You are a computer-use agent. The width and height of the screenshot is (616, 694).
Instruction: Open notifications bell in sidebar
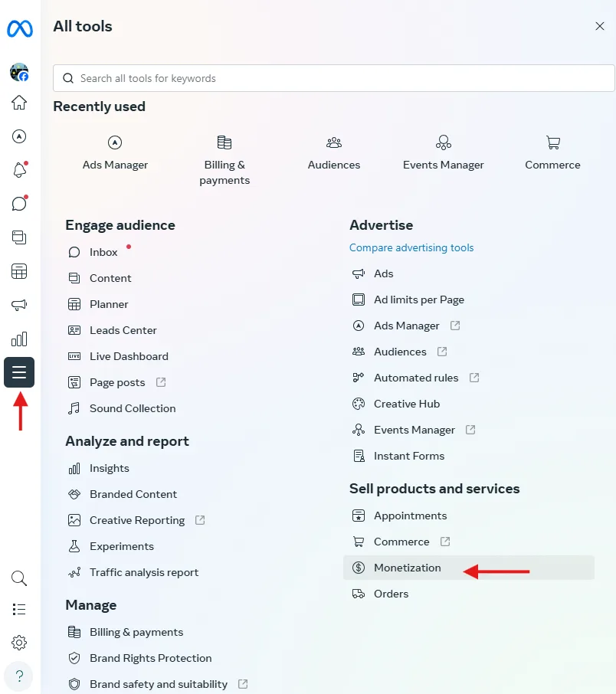(19, 170)
